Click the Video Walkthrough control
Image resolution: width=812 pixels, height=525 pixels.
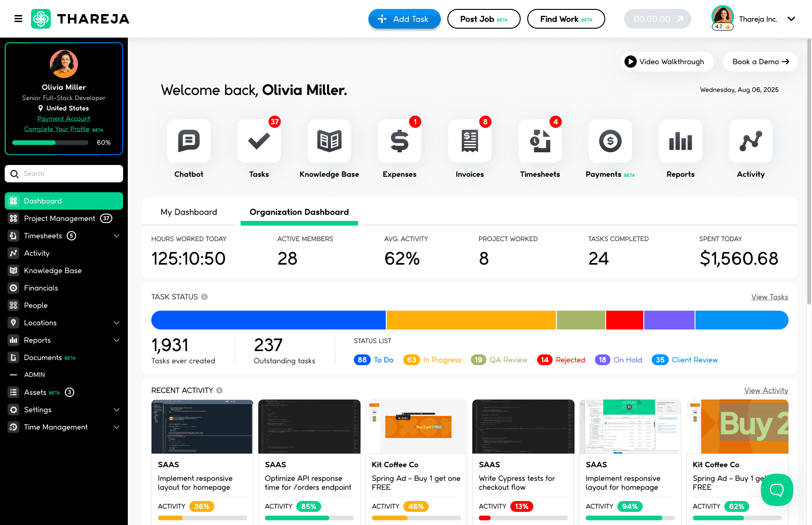667,62
